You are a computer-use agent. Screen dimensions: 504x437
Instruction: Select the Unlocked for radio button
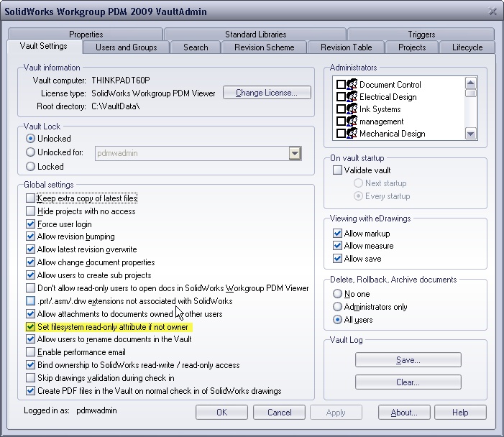30,152
